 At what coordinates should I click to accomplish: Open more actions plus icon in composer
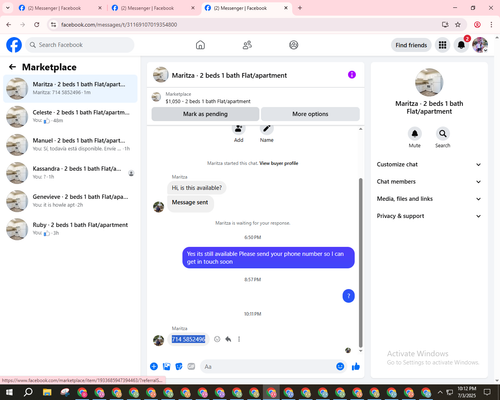154,367
